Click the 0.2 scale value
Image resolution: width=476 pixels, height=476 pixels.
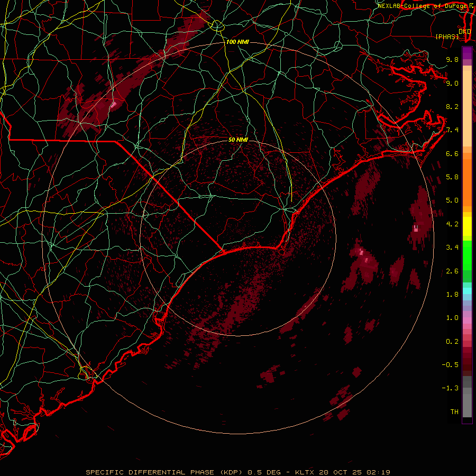coord(452,342)
